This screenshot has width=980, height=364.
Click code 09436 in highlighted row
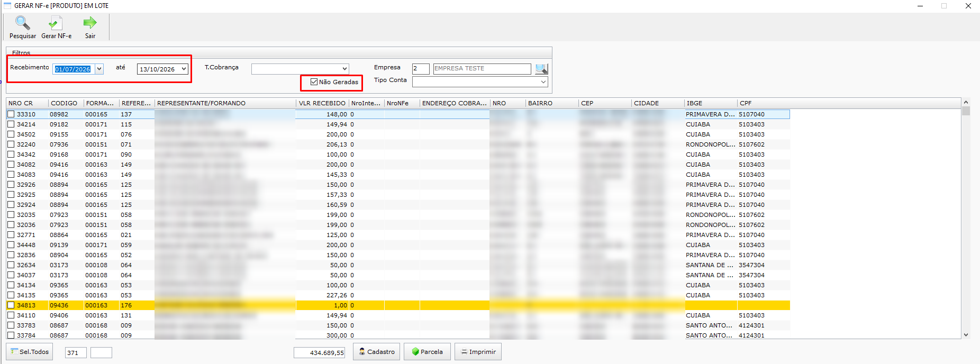59,305
